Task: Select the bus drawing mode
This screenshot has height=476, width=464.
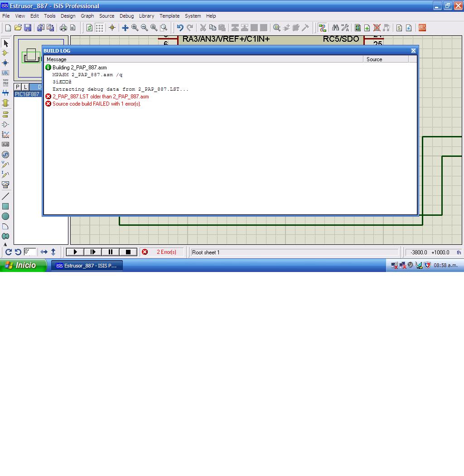Action: (5, 92)
